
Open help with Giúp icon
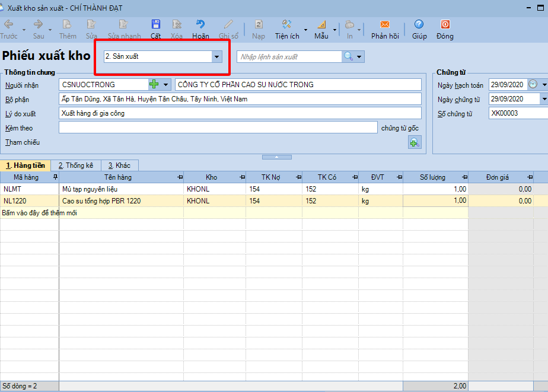[x=419, y=24]
